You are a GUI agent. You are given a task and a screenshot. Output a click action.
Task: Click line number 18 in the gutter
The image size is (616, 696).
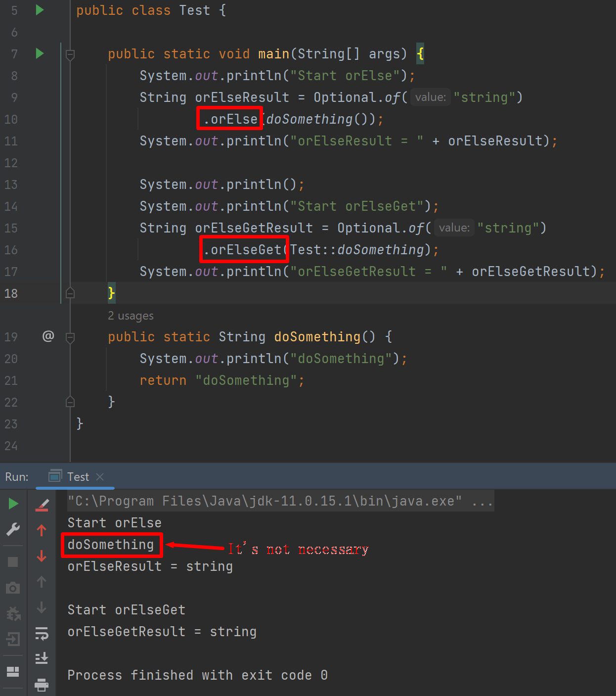click(11, 293)
